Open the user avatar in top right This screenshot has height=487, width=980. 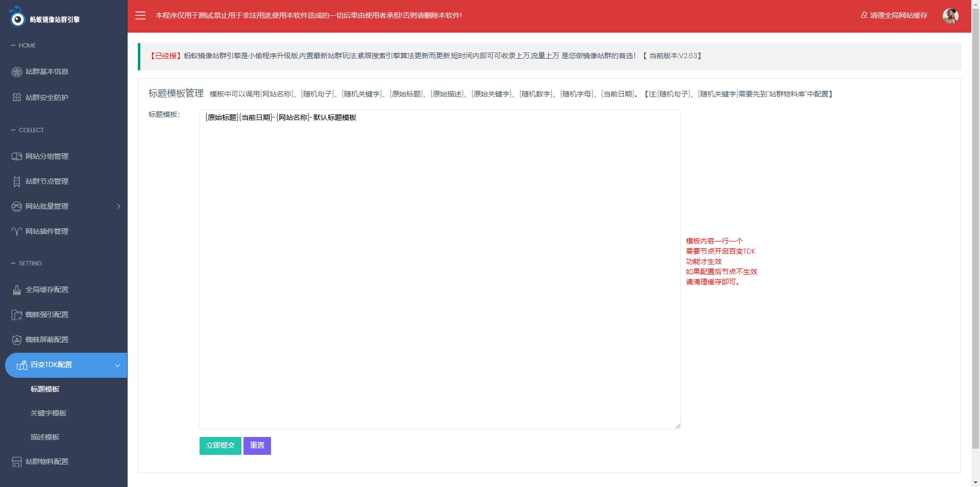click(950, 16)
